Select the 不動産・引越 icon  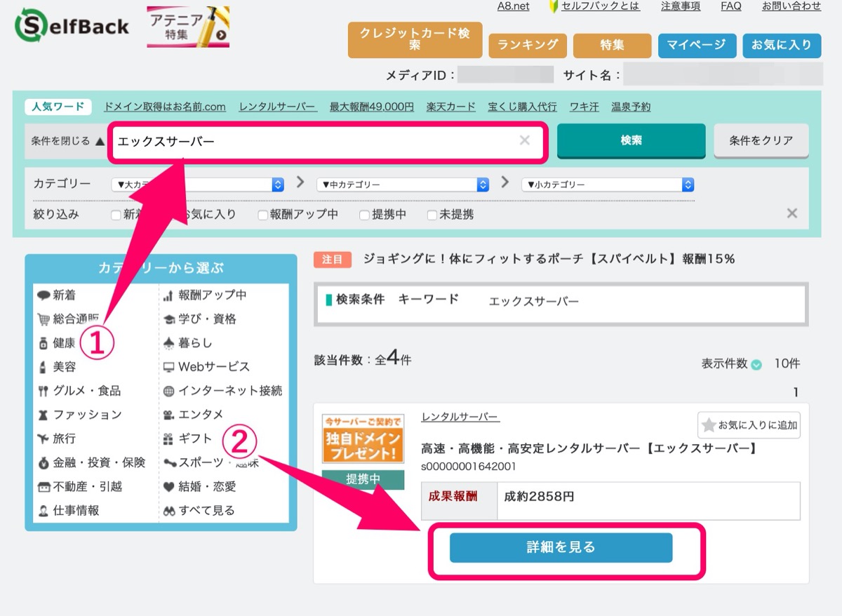pos(44,486)
